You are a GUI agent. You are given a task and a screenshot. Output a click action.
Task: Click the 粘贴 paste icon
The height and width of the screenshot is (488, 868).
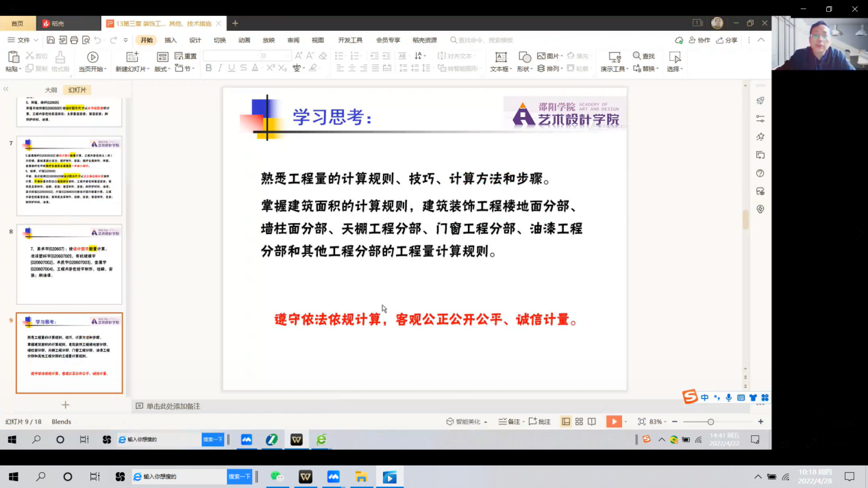[12, 57]
